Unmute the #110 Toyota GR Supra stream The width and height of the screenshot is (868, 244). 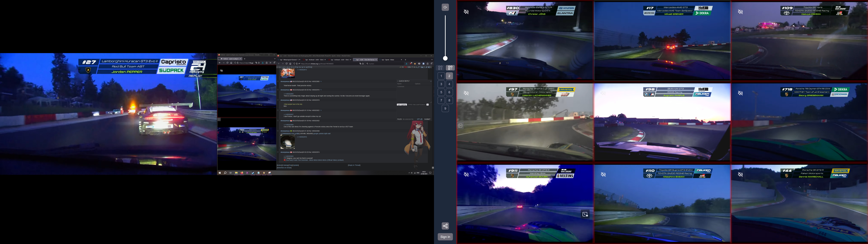tap(603, 175)
